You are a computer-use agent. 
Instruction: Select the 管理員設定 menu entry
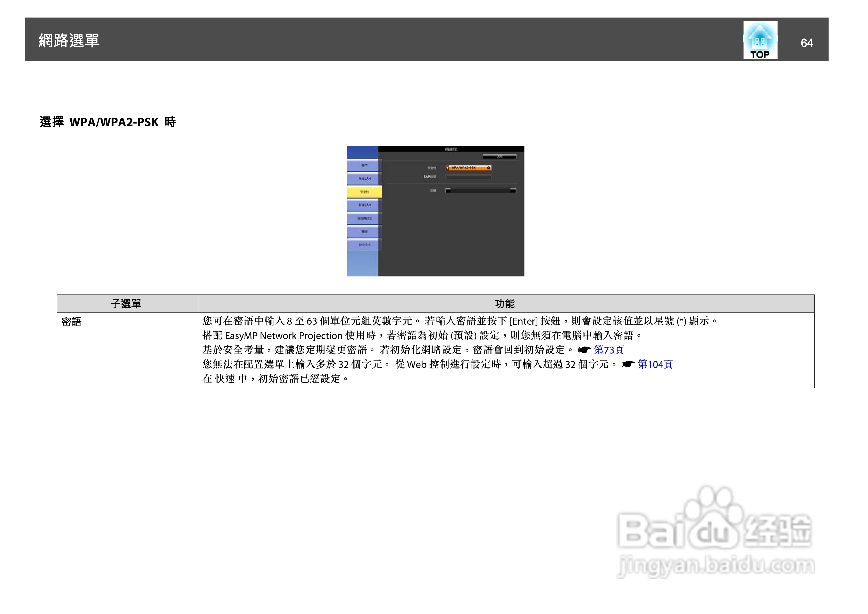point(365,218)
